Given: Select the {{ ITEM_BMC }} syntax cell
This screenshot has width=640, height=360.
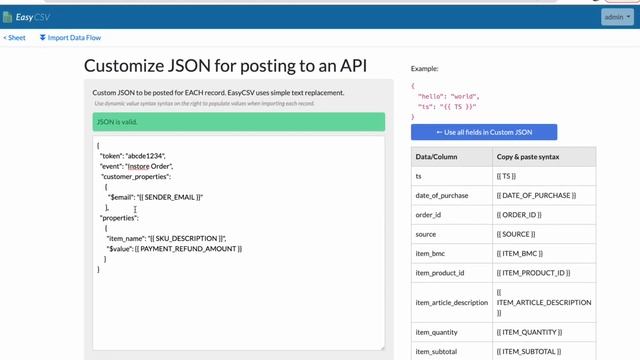Looking at the screenshot, I should coord(544,253).
